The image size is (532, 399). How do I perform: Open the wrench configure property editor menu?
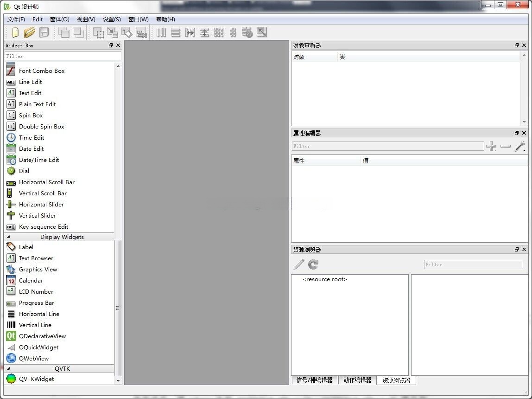[x=520, y=146]
